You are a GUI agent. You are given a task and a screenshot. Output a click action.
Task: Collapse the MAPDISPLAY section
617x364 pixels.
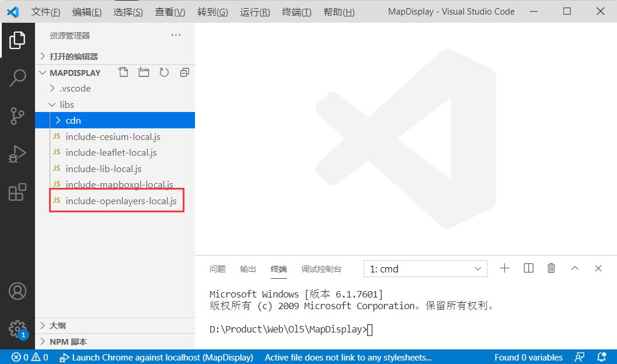[x=75, y=73]
